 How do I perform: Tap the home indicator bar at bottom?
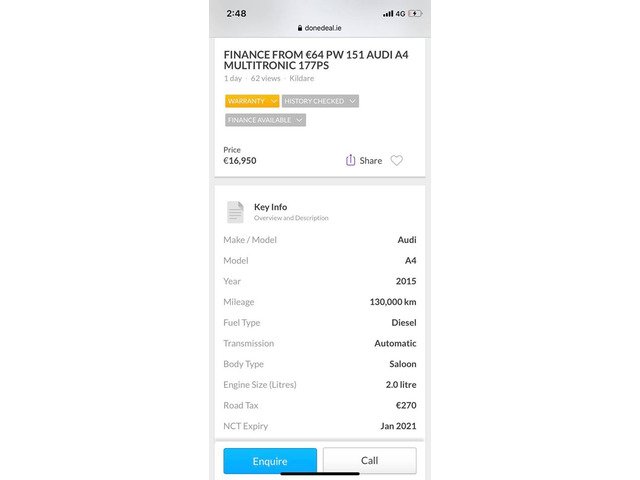click(320, 474)
